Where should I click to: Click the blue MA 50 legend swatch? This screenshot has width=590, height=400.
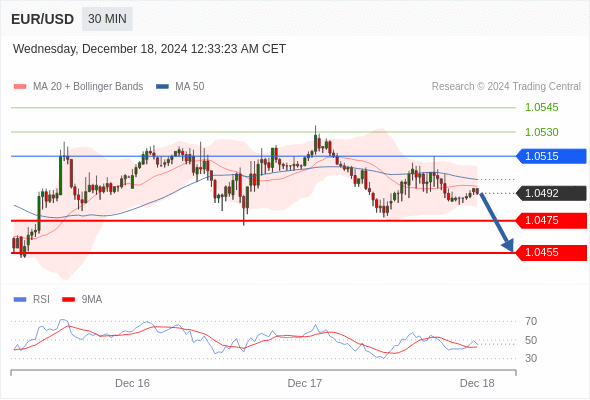(163, 87)
